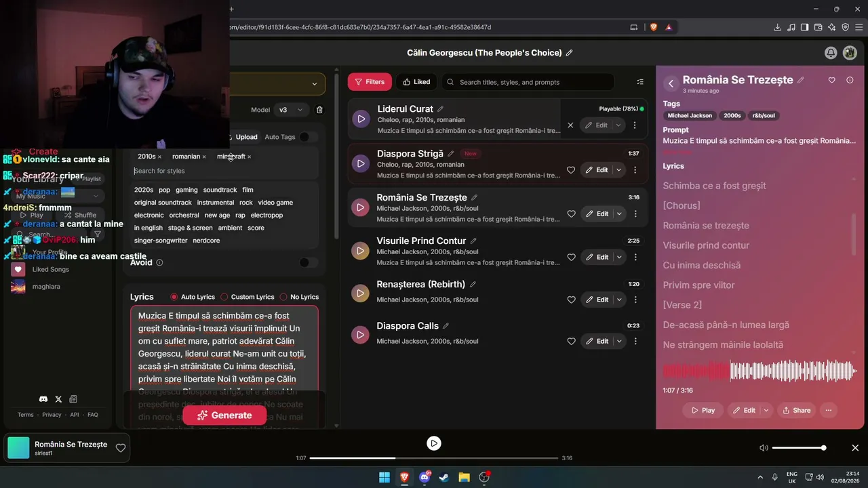Expand the details panel Edit dropdown
The width and height of the screenshot is (868, 488).
[x=766, y=410]
